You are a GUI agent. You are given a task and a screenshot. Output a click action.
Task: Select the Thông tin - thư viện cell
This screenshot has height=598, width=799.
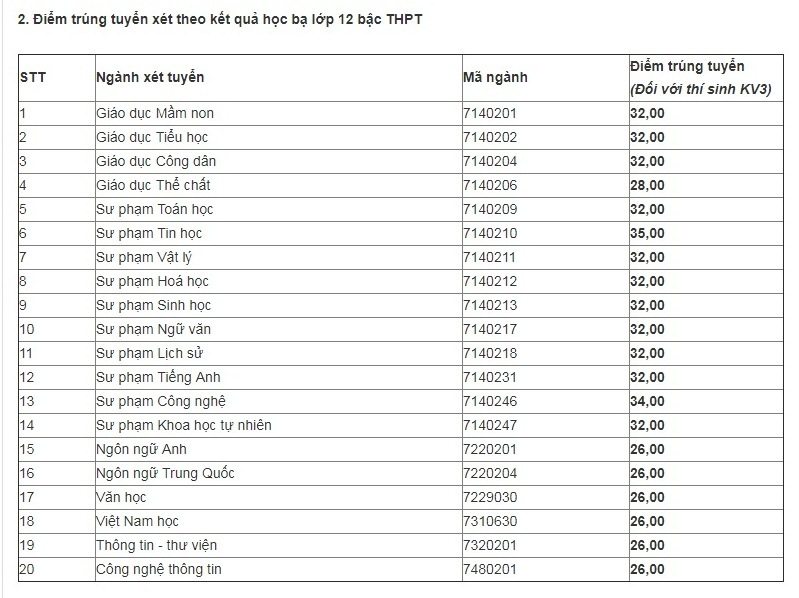(156, 545)
